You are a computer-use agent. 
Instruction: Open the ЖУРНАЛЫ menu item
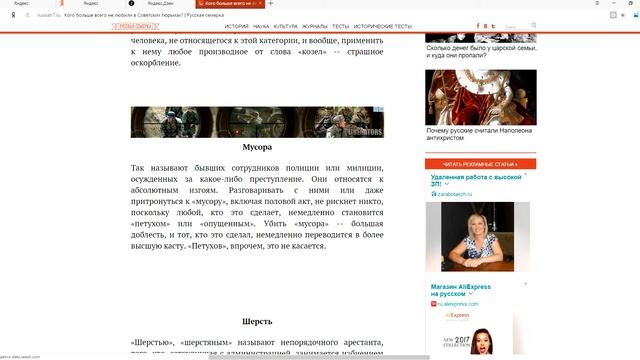coord(315,26)
